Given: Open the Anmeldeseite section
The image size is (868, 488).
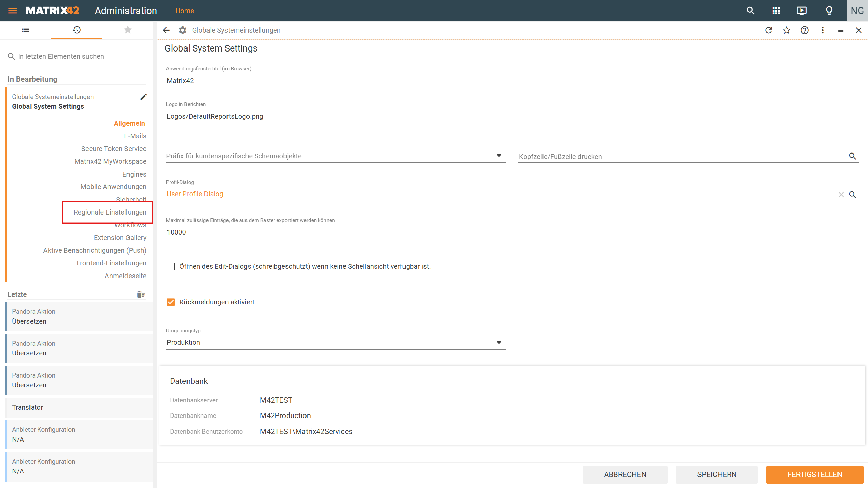Looking at the screenshot, I should [x=125, y=276].
